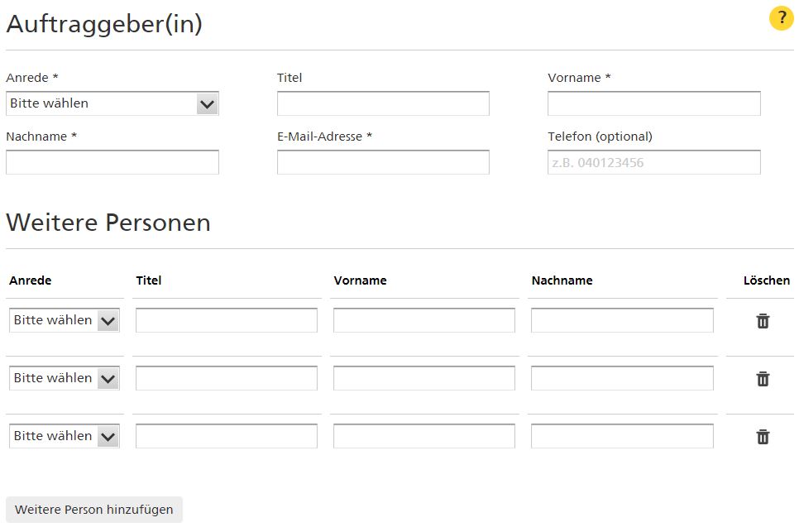
Task: Delete the first additional person row
Action: 763,321
